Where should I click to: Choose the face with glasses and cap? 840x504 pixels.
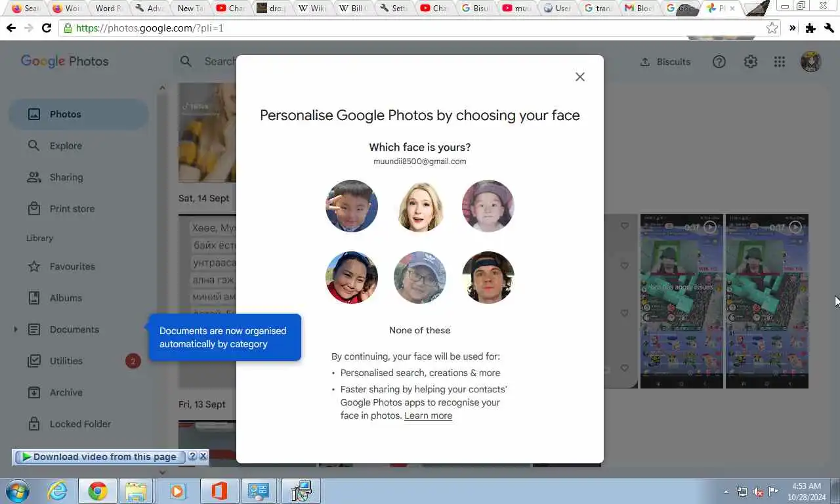pyautogui.click(x=420, y=278)
